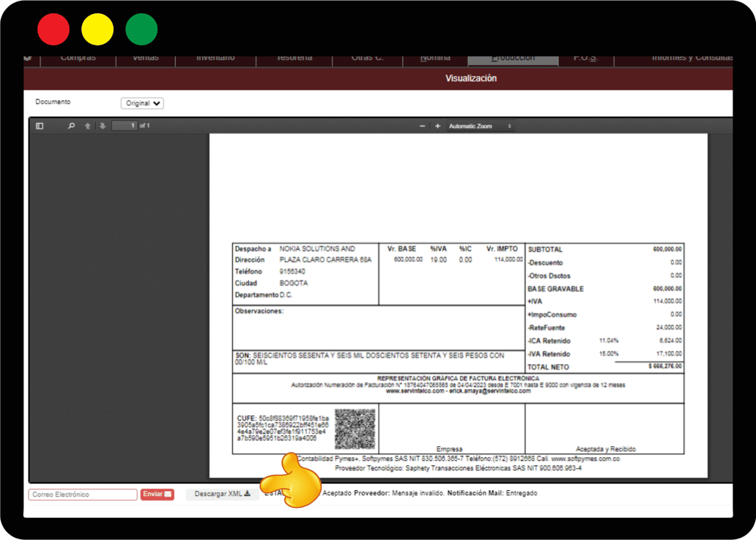Go to the previous page using the up arrow
The image size is (756, 540).
point(89,125)
